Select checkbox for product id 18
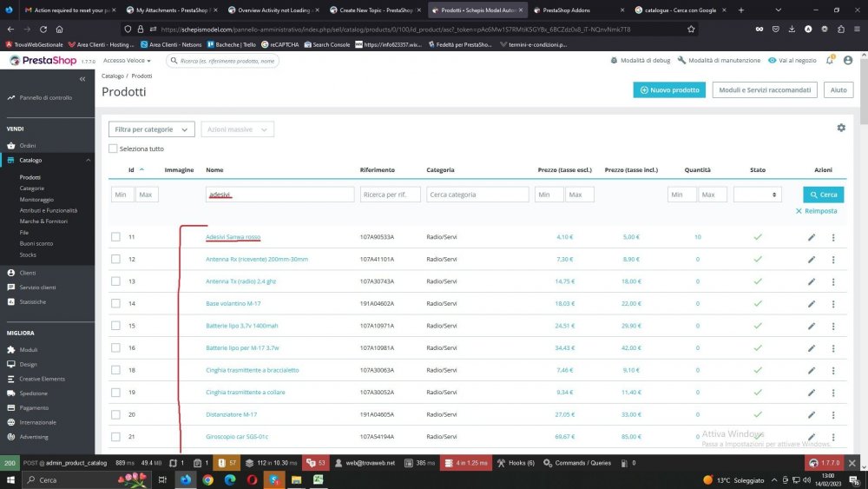The width and height of the screenshot is (868, 489). (115, 370)
